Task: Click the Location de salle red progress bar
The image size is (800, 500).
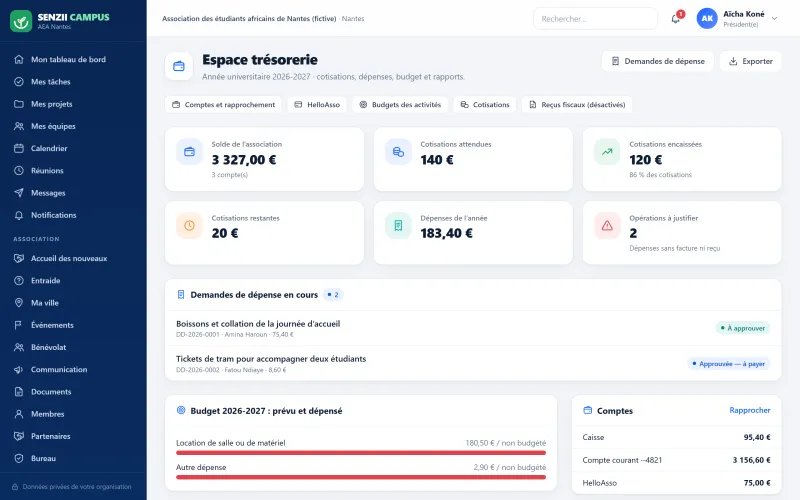Action: 361,453
